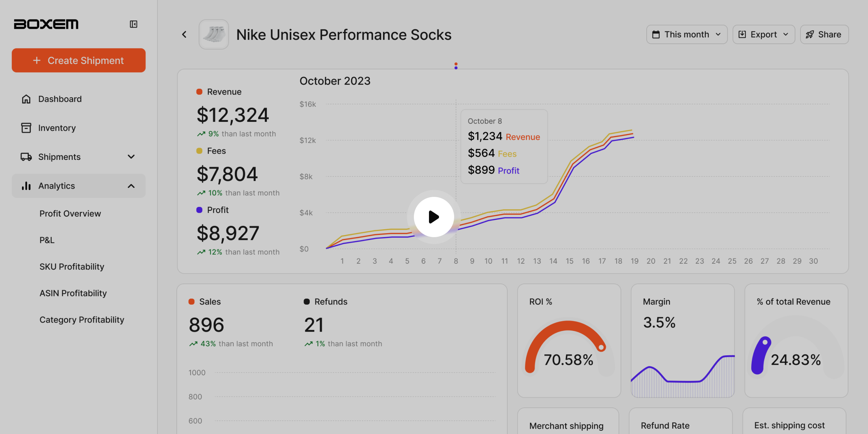Toggle the Profit legend dot

click(x=199, y=210)
